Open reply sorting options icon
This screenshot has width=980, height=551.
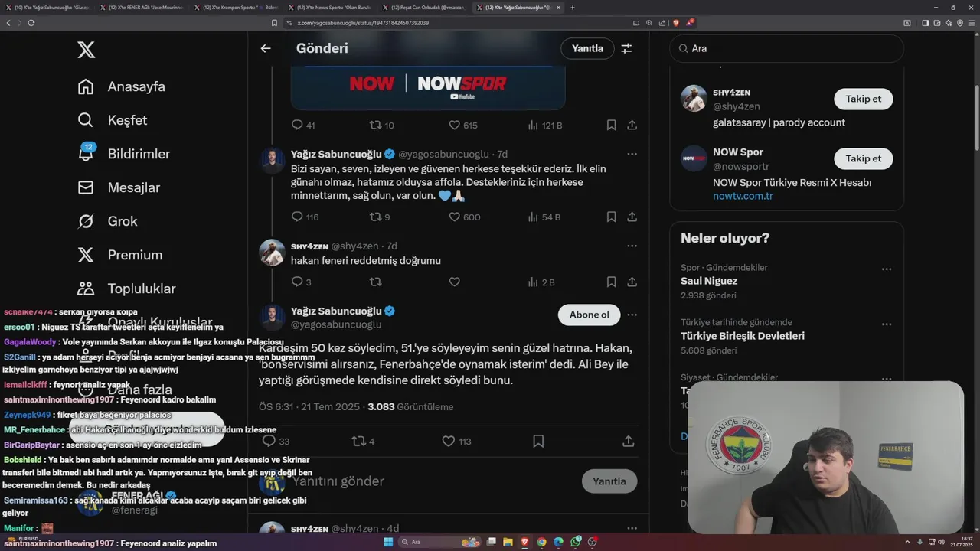click(x=626, y=48)
